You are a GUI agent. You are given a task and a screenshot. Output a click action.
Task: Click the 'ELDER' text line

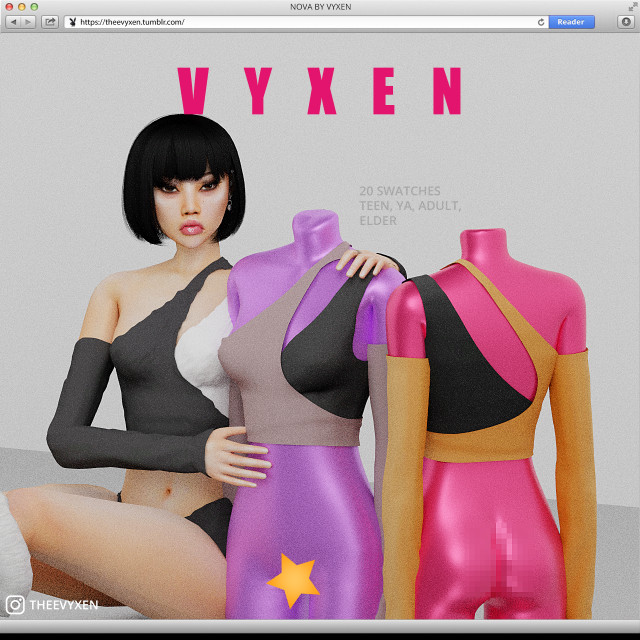[378, 221]
